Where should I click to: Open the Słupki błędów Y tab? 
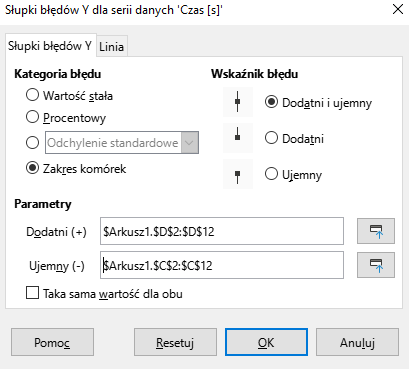click(x=50, y=45)
